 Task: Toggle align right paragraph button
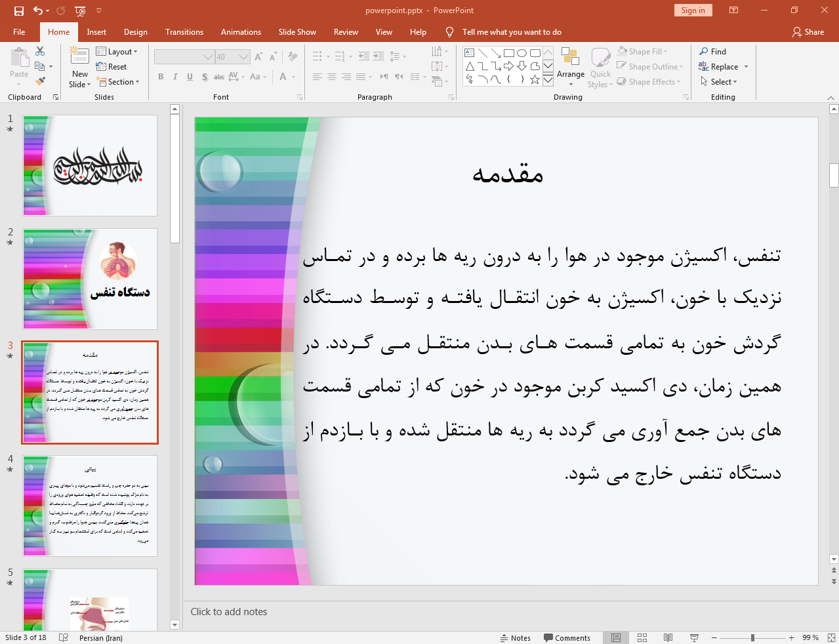pyautogui.click(x=346, y=77)
